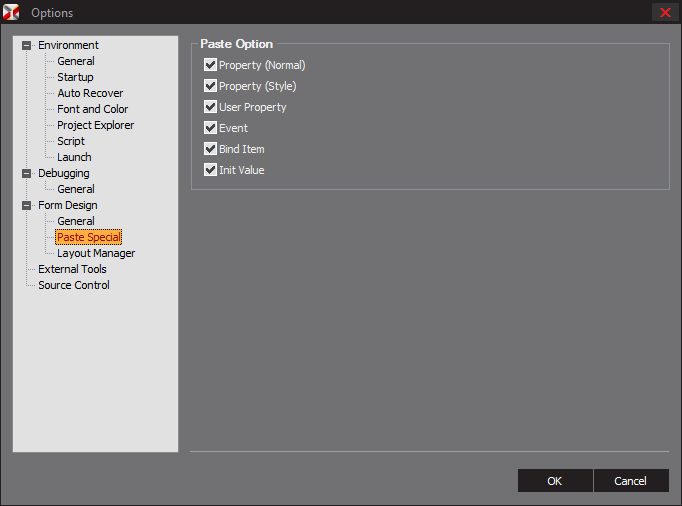Close the Options dialog with red X
The width and height of the screenshot is (682, 506).
click(x=665, y=12)
